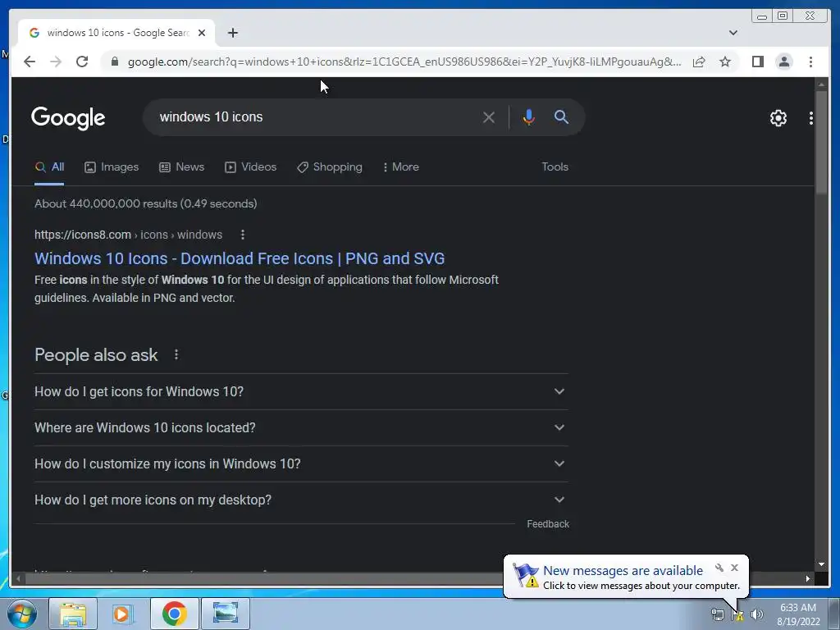This screenshot has height=630, width=840.
Task: Click horizontal scrollbar right arrow
Action: pyautogui.click(x=807, y=578)
